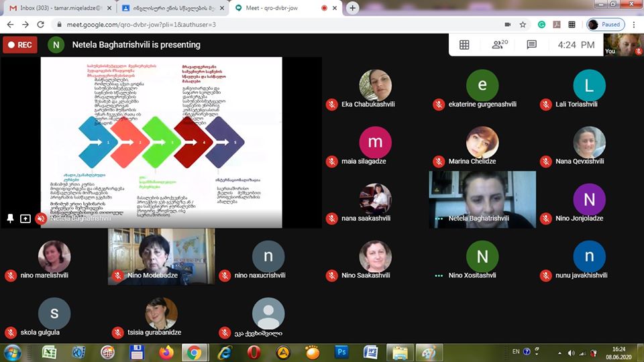Open a new browser tab

[353, 8]
